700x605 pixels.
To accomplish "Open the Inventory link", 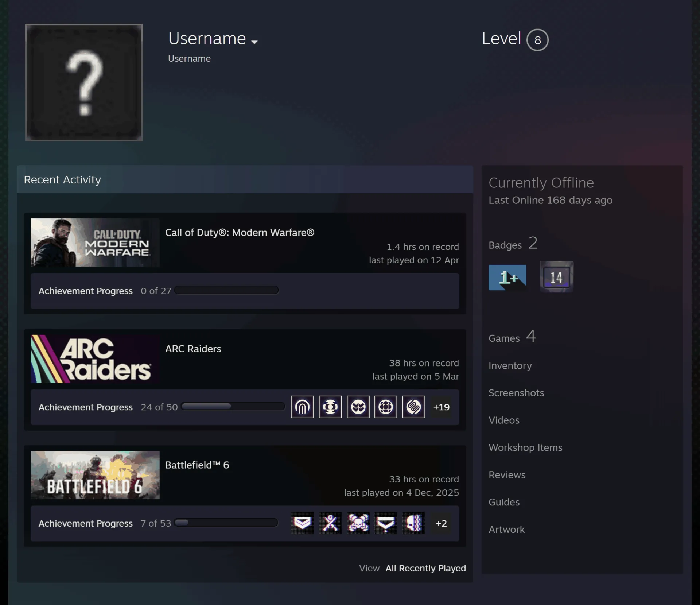I will (510, 365).
